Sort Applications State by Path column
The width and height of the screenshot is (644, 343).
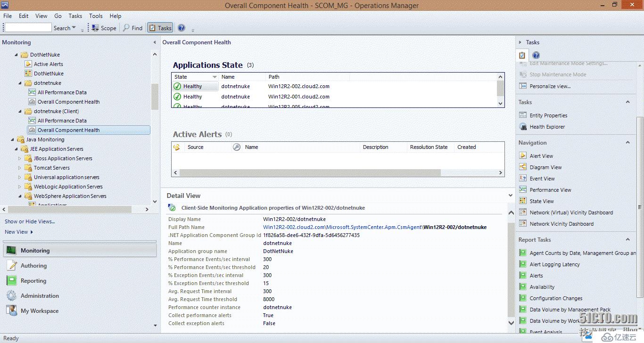click(x=308, y=77)
